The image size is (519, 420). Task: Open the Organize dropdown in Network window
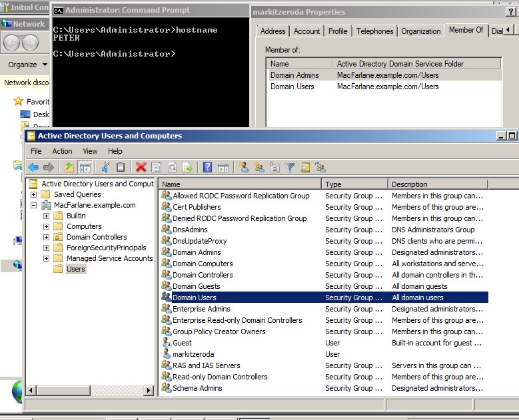pos(27,65)
